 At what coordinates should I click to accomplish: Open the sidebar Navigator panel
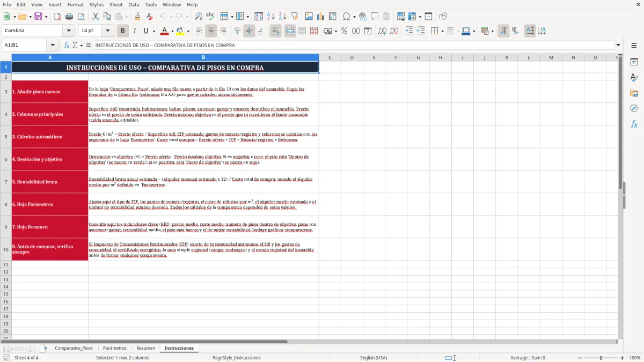pos(634,108)
